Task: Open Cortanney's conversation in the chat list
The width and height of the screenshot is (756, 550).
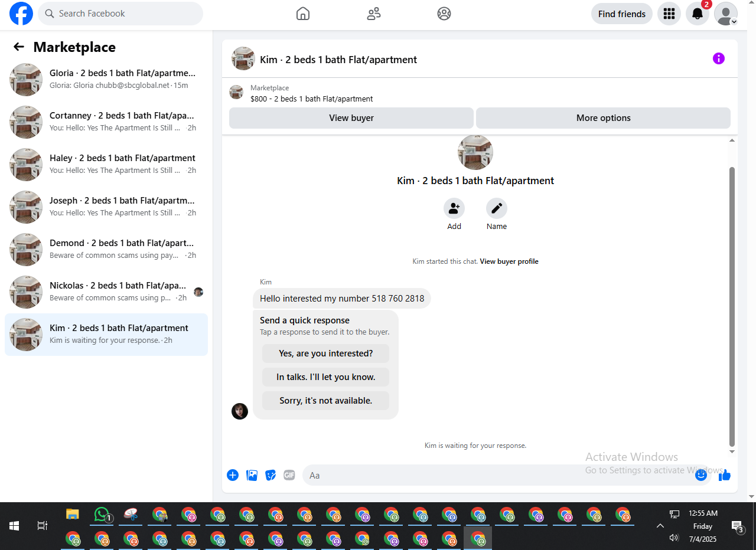Action: [106, 122]
